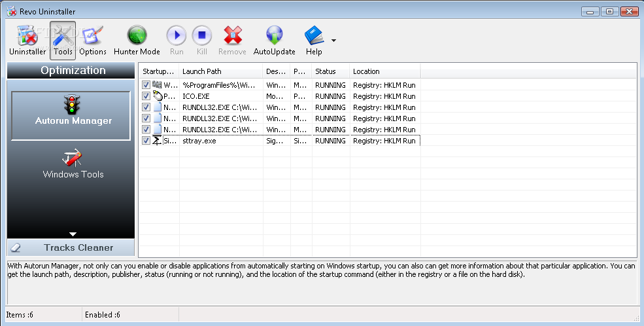The height and width of the screenshot is (326, 644).
Task: Click the icon of the %ProgramFiles% row
Action: tap(157, 84)
